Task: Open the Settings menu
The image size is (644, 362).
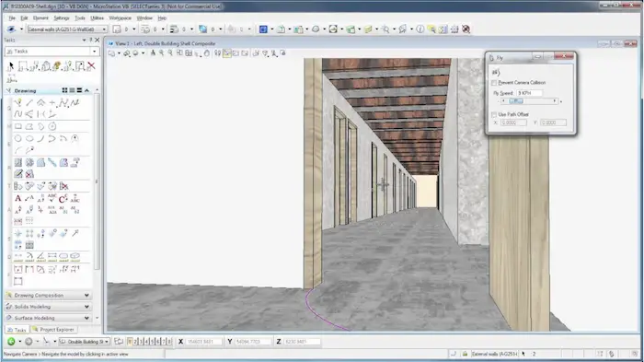Action: tap(62, 18)
